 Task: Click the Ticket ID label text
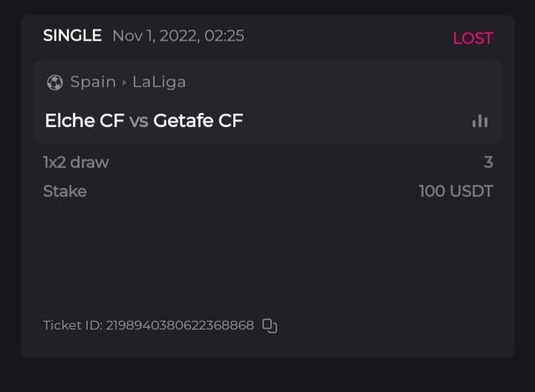coord(72,325)
